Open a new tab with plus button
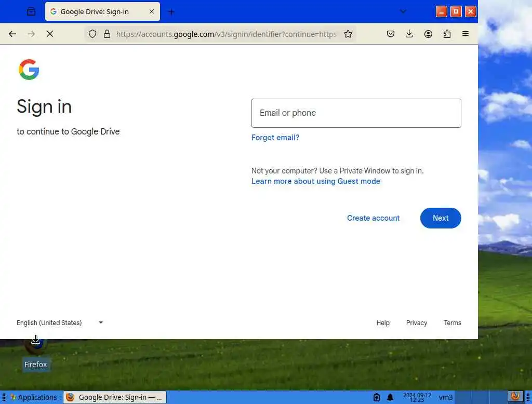 (x=171, y=12)
